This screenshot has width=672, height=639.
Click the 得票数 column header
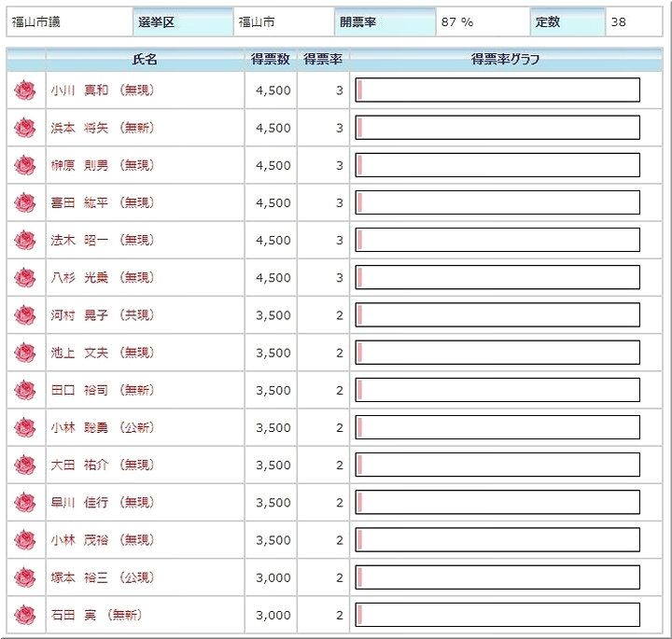coord(271,60)
